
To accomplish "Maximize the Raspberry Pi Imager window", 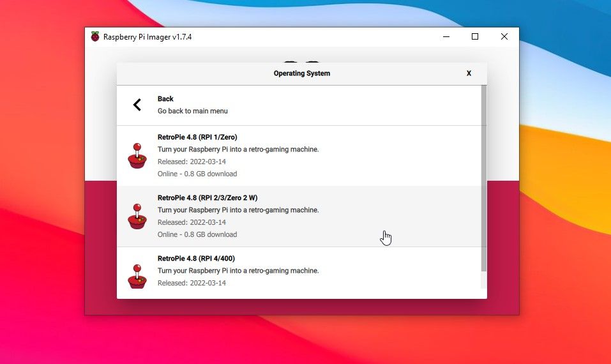I will click(475, 37).
